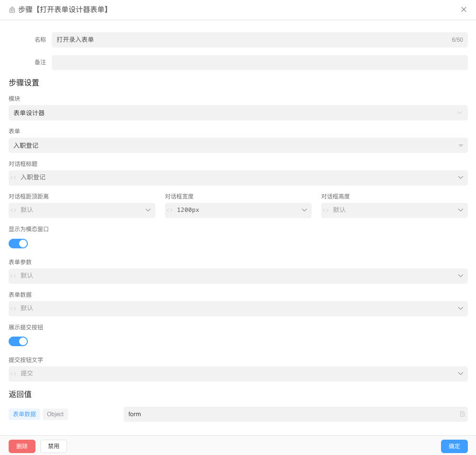
Task: Click the document icon in form return field
Action: 462,414
